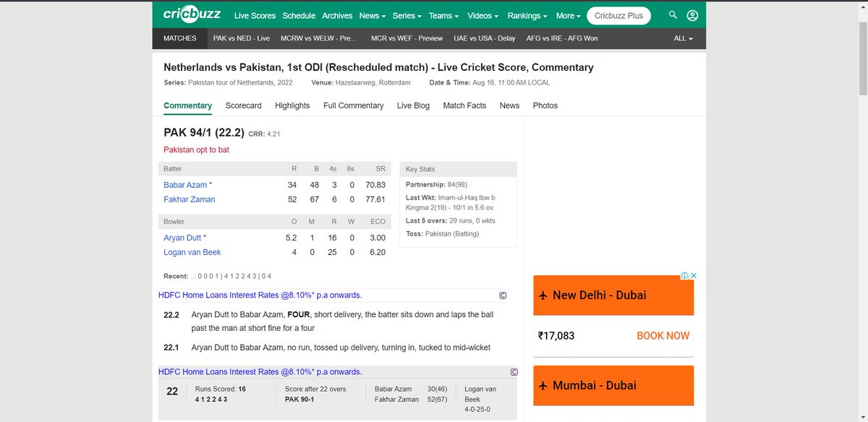Open Hazelaarweg, Rotterdam venue link

[x=375, y=83]
